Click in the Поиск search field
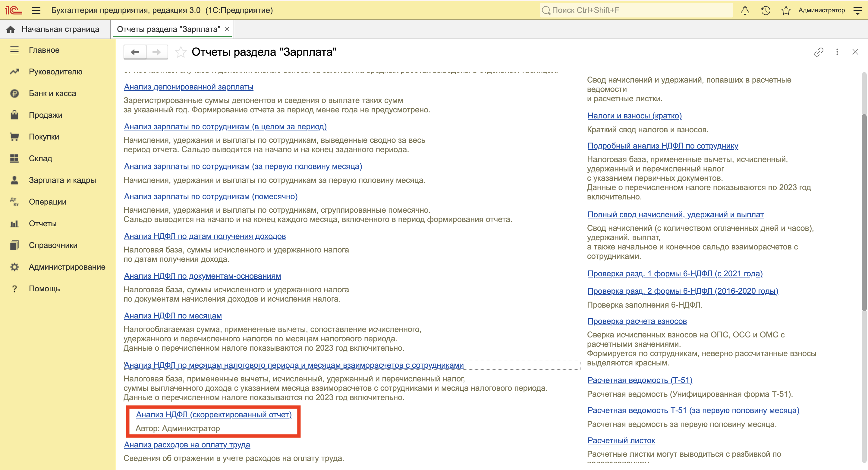The image size is (868, 470). [x=637, y=11]
